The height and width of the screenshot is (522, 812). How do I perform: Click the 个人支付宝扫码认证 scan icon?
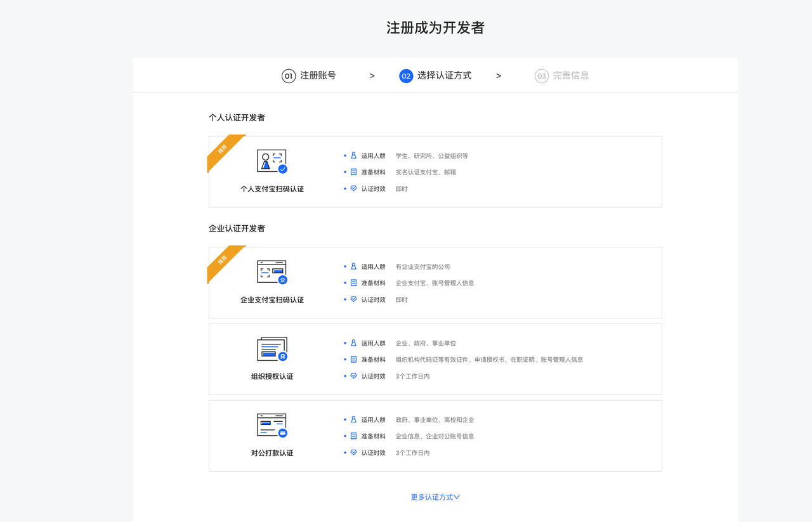tap(272, 161)
